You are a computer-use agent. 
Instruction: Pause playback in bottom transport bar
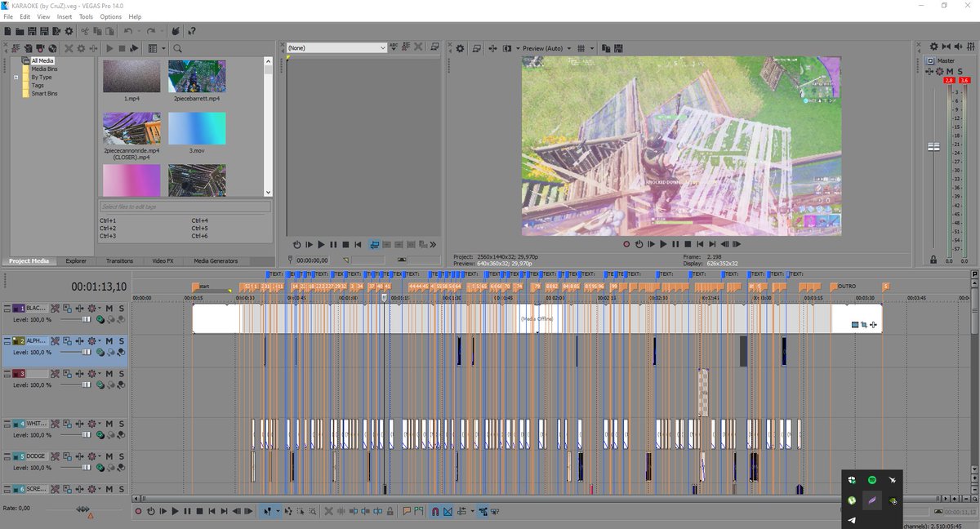187,511
